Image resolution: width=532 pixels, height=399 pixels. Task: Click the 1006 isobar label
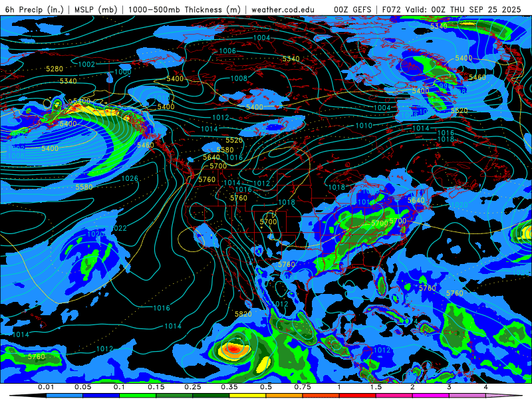(227, 51)
